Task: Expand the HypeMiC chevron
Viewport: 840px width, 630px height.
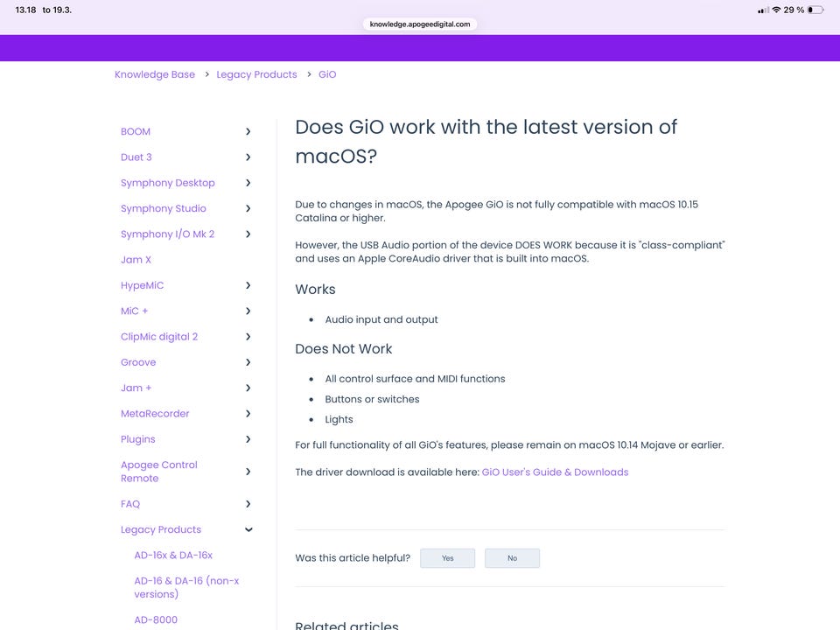Action: click(x=248, y=285)
